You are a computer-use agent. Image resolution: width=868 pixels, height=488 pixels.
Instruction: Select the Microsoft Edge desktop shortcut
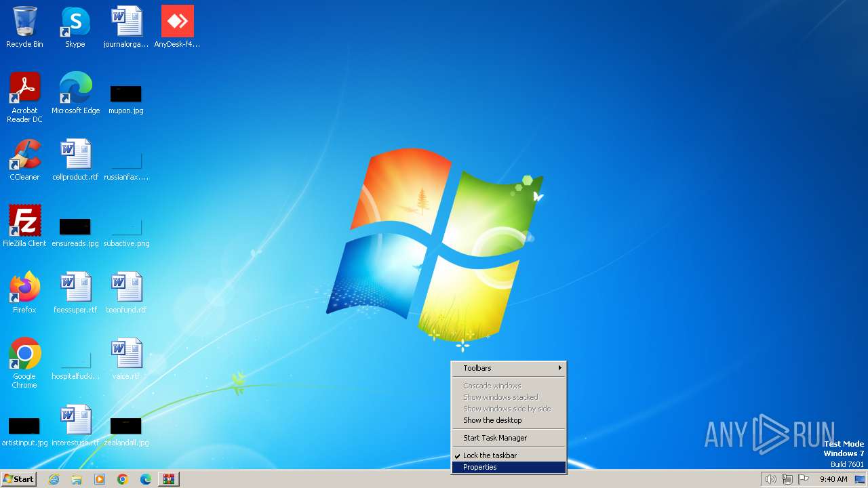[75, 94]
